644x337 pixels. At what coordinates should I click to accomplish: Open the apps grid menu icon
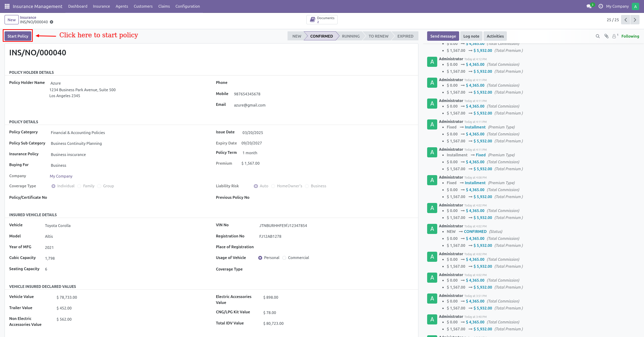pos(7,6)
